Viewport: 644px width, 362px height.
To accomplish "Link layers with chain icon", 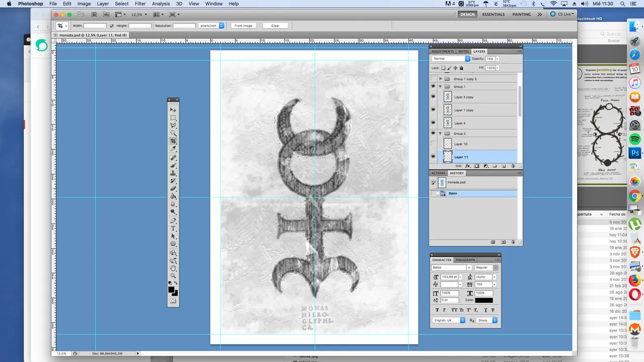I will coord(458,166).
